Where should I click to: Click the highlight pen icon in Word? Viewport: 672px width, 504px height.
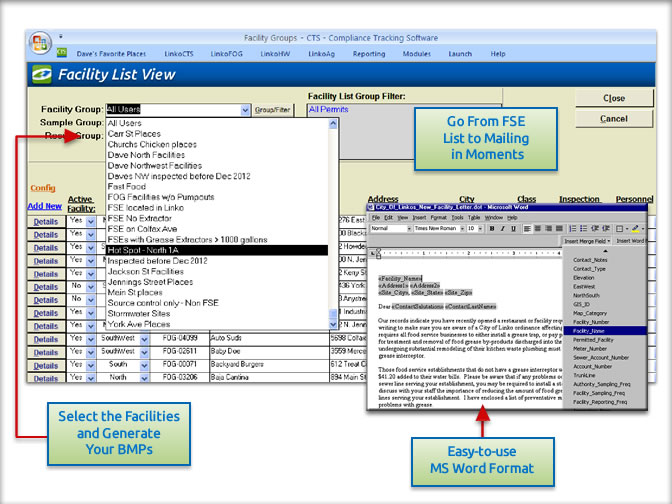pyautogui.click(x=636, y=229)
